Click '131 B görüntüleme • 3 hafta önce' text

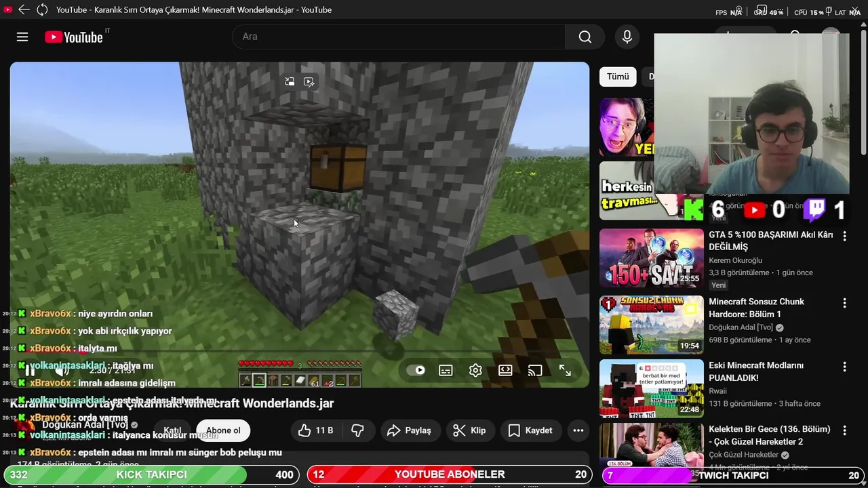point(765,403)
